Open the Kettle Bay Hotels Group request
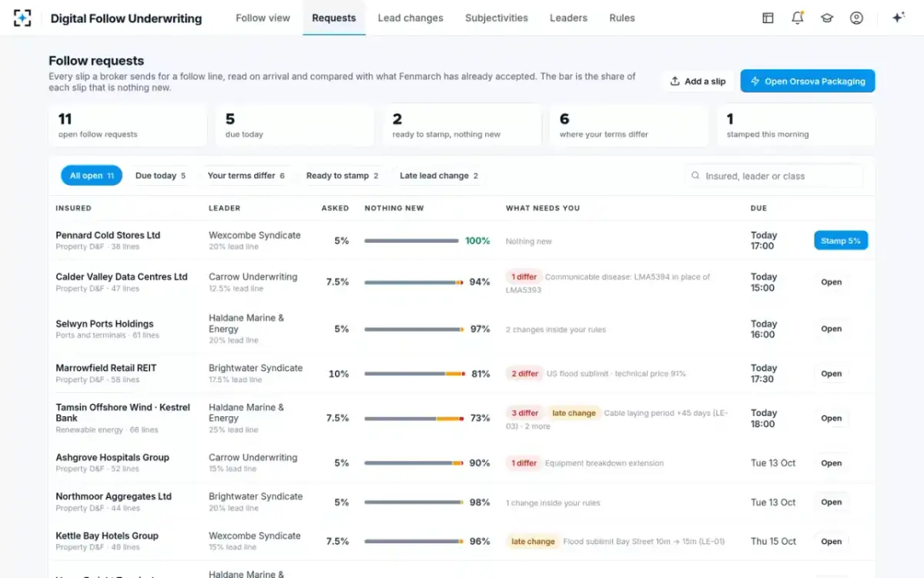Image resolution: width=924 pixels, height=578 pixels. [x=831, y=542]
